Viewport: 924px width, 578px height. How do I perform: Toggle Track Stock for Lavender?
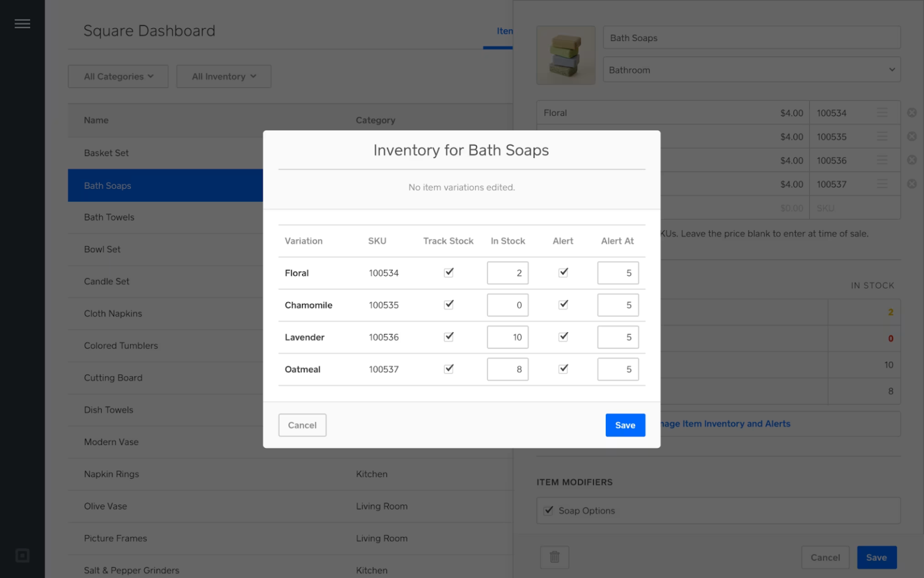(448, 336)
